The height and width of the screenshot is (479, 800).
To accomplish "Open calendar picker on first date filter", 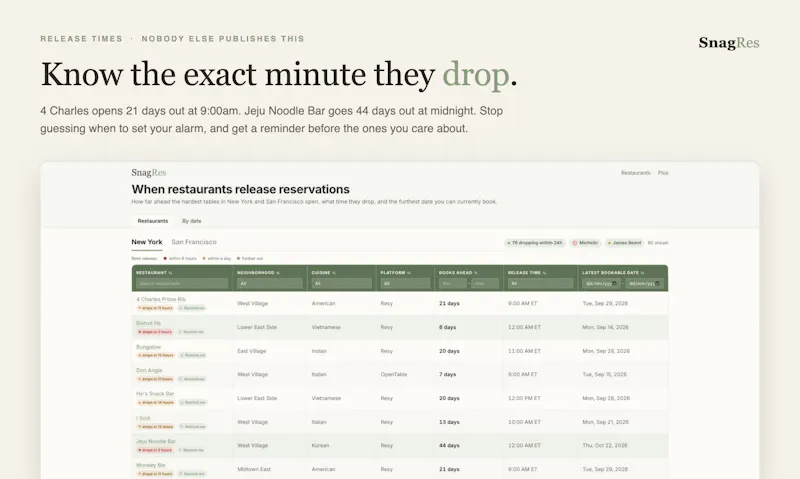I will [x=614, y=284].
